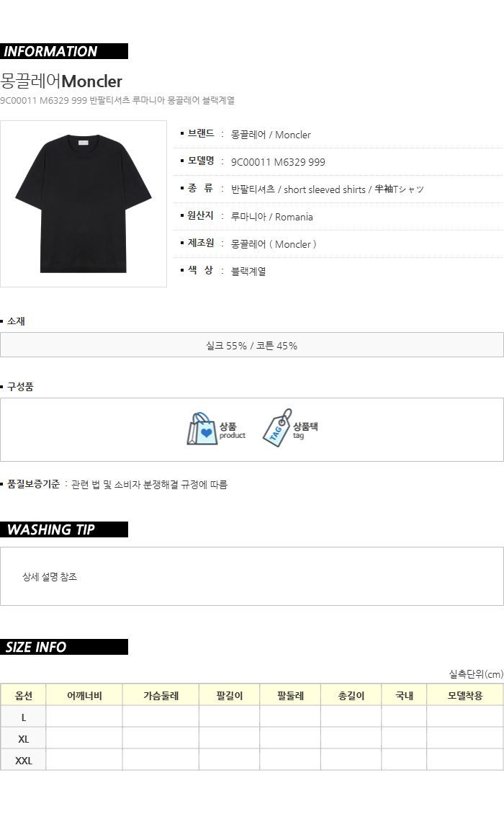Click the 루마니아 / Romania origin value
504x832 pixels.
[271, 217]
